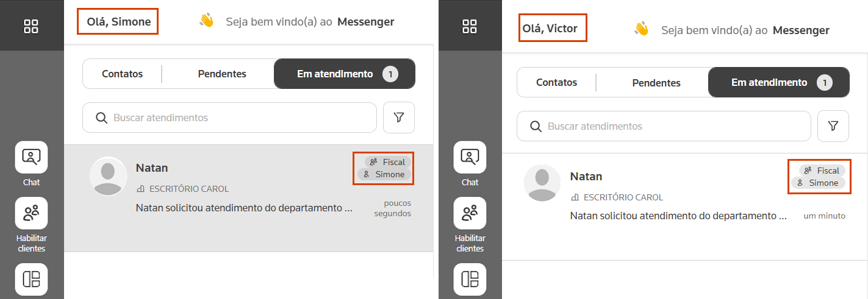Select the Habilitar clientes icon in Simone's sidebar
Image resolution: width=868 pixels, height=299 pixels.
[x=31, y=213]
